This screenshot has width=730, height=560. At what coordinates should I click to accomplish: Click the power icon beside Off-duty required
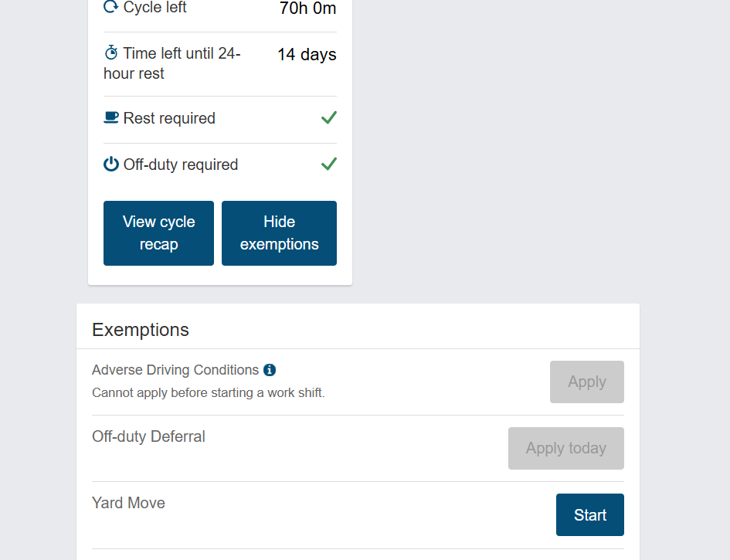pyautogui.click(x=110, y=164)
